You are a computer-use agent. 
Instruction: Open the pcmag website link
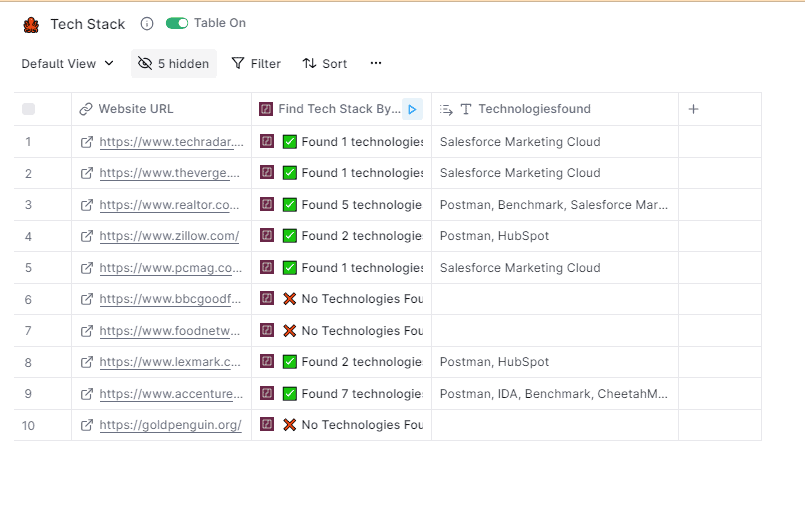click(x=170, y=268)
